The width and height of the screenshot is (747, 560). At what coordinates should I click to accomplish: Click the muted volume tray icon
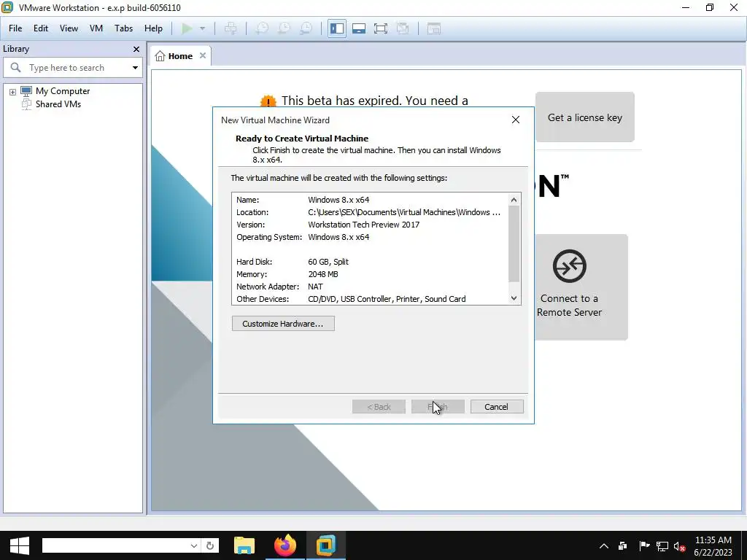(680, 547)
